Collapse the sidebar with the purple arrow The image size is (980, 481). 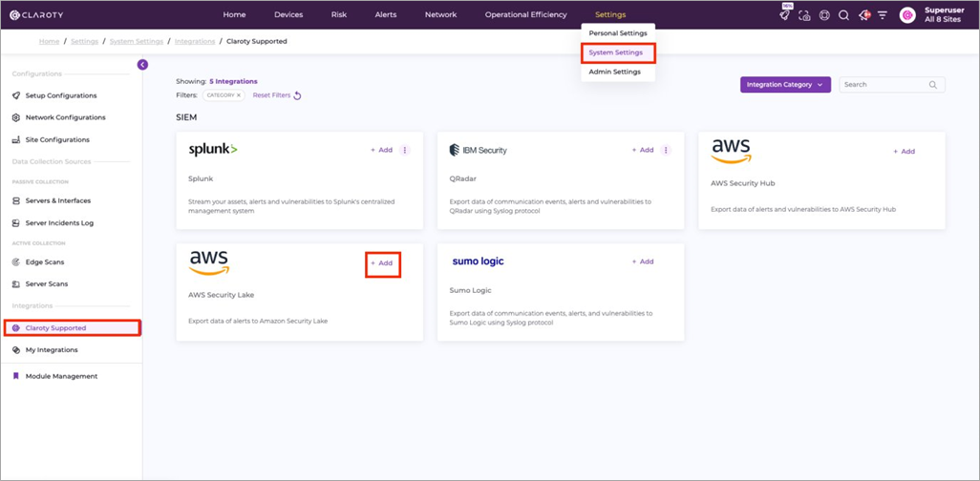click(x=142, y=64)
